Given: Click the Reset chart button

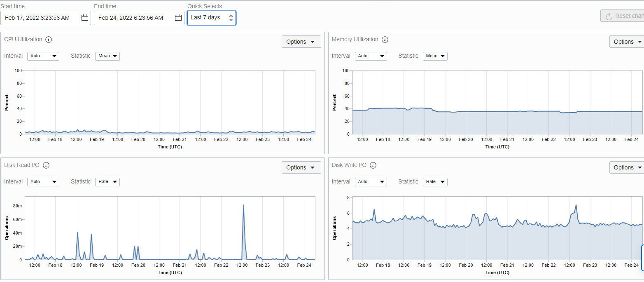Looking at the screenshot, I should [x=624, y=16].
